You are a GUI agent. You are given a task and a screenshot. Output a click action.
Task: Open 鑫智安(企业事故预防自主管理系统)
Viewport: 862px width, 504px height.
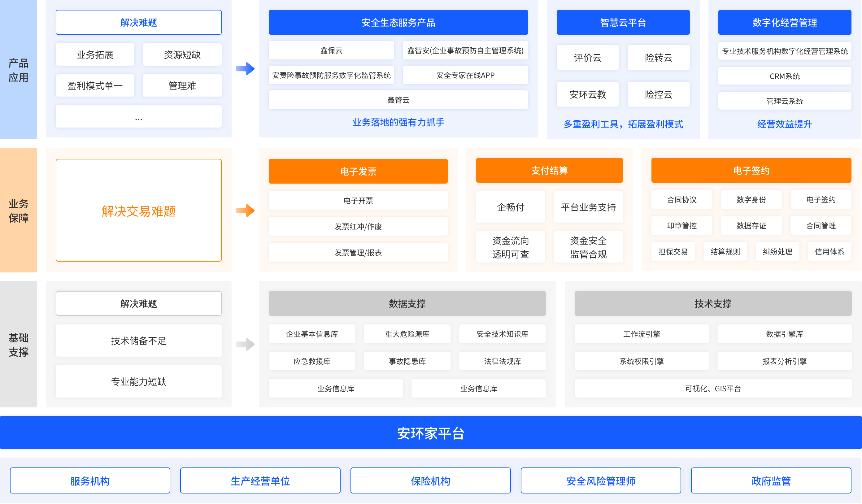(x=465, y=50)
